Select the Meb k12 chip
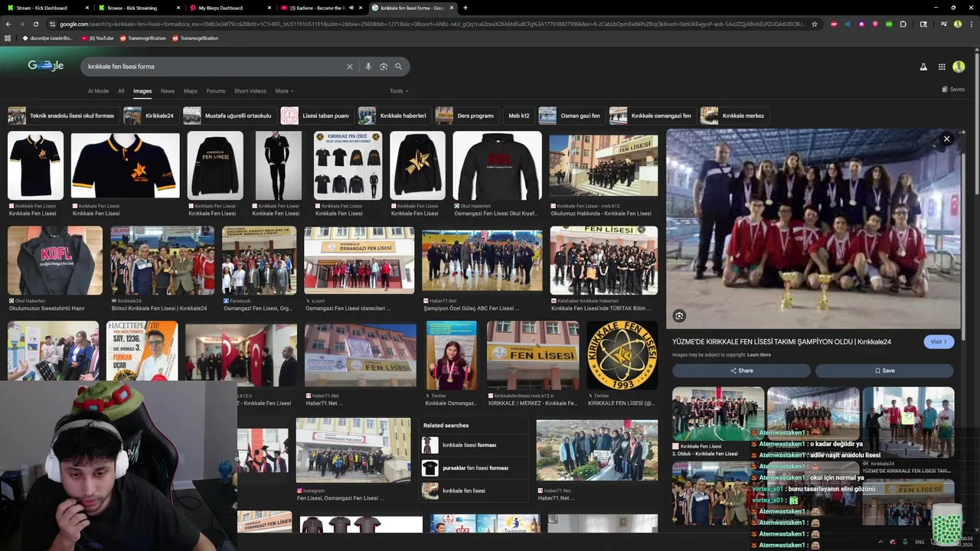The image size is (980, 551). click(x=519, y=116)
